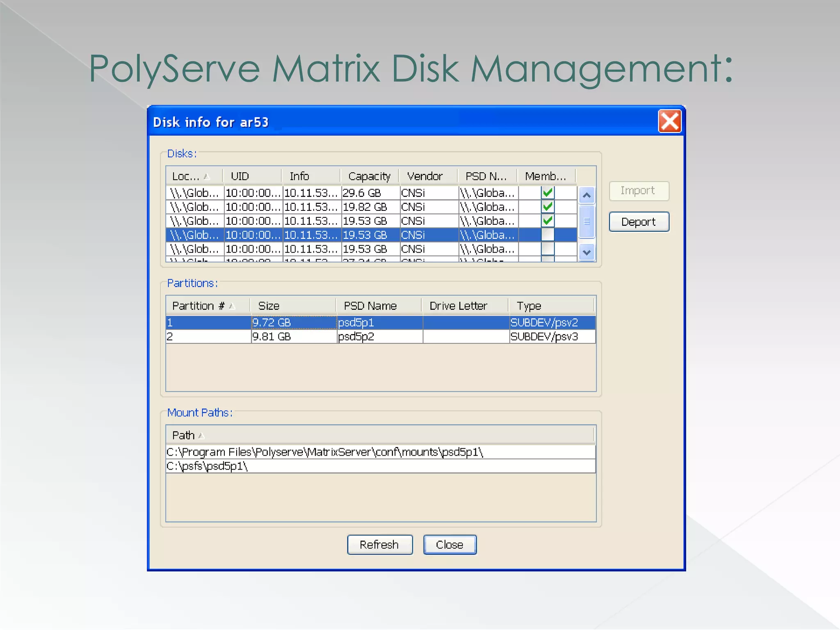Click the mount paths Path column header
The width and height of the screenshot is (840, 630).
[380, 435]
